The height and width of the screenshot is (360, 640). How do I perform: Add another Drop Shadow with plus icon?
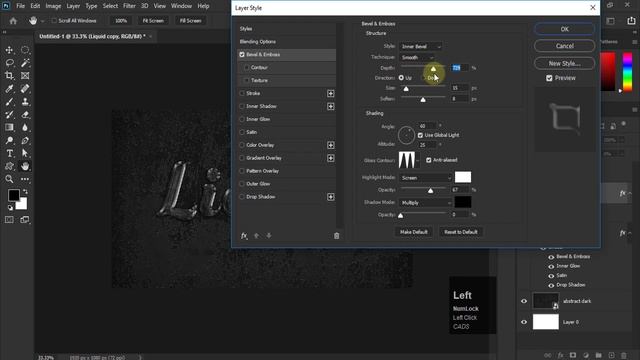[331, 197]
